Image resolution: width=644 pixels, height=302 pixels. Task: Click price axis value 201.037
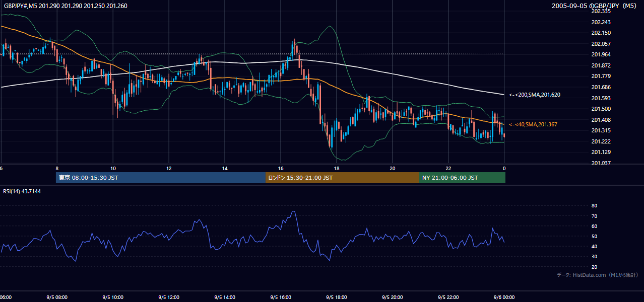[601, 163]
